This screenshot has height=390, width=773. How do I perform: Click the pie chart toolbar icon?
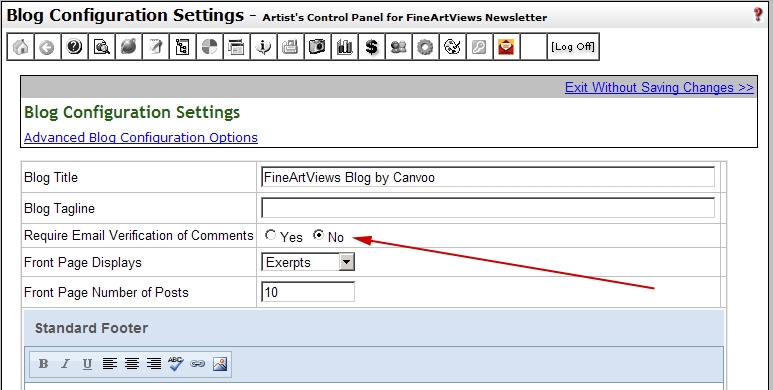coord(210,47)
